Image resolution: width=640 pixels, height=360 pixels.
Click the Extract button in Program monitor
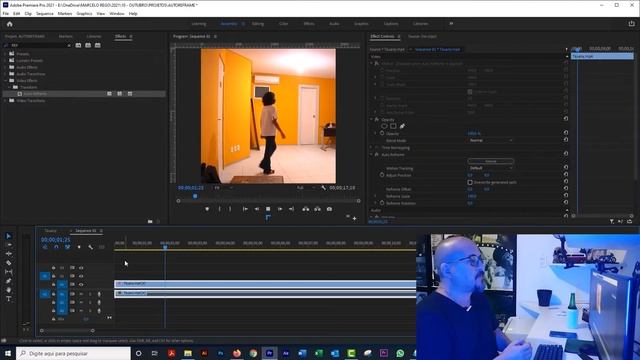pos(317,209)
